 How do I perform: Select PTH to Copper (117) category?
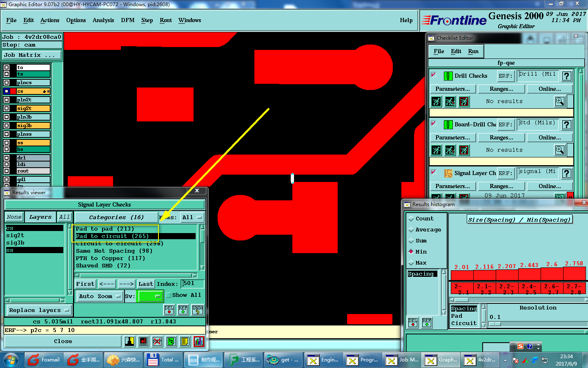(111, 258)
